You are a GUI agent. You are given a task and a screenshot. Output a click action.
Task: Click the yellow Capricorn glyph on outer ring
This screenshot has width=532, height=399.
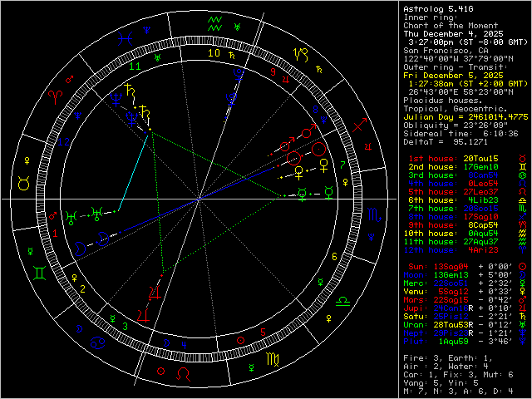301,56
